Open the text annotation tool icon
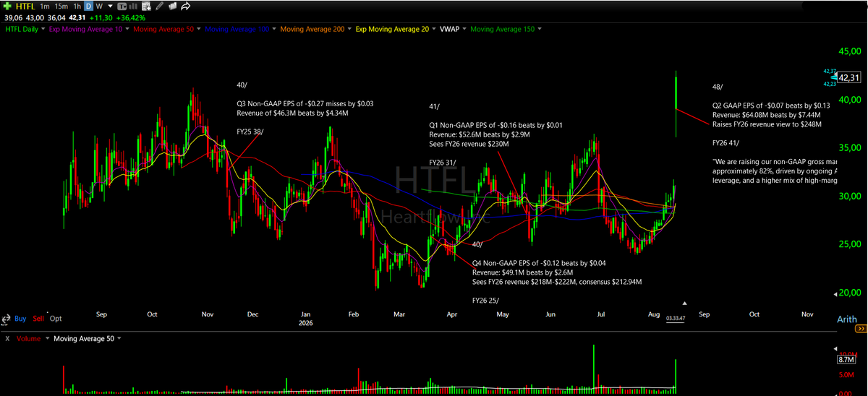The height and width of the screenshot is (396, 868). (122, 7)
